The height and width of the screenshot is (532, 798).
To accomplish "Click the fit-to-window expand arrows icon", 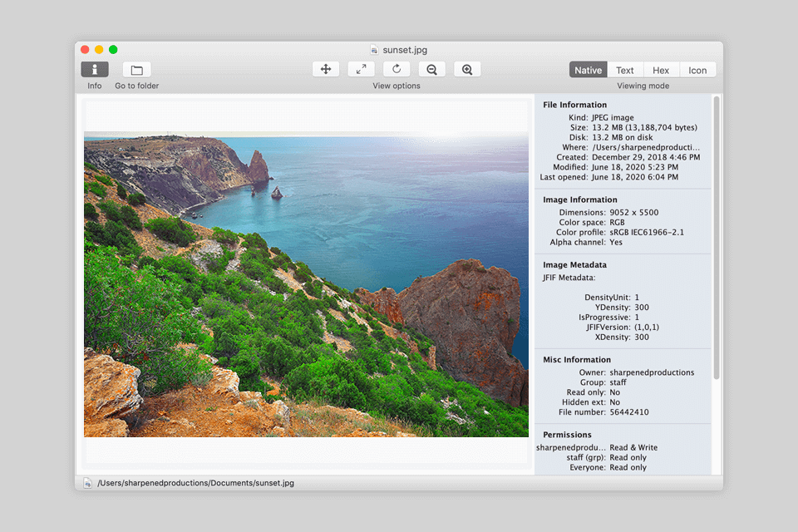I will (361, 69).
